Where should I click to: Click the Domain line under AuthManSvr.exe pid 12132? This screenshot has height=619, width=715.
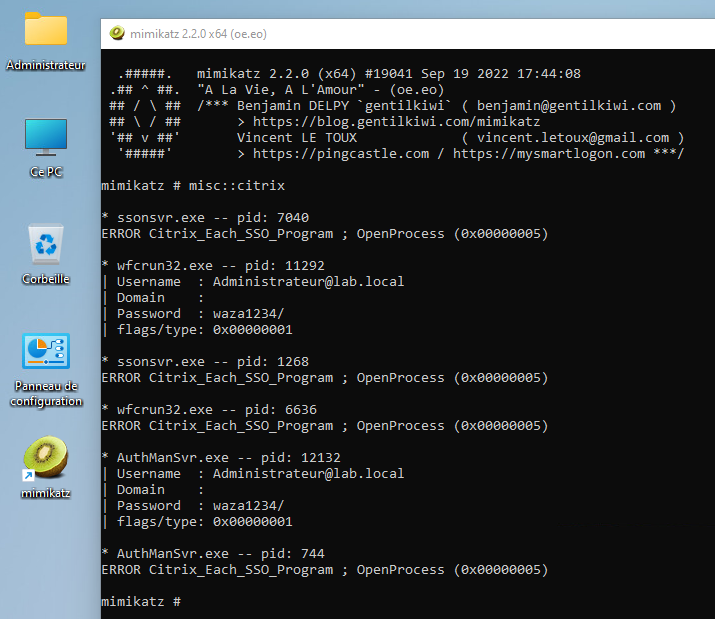153,489
